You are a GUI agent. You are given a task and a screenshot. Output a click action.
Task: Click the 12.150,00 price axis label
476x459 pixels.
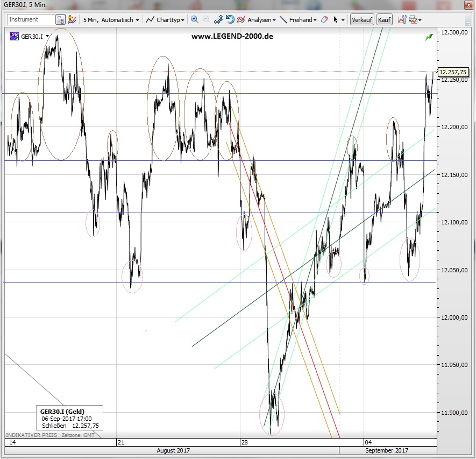[x=454, y=175]
